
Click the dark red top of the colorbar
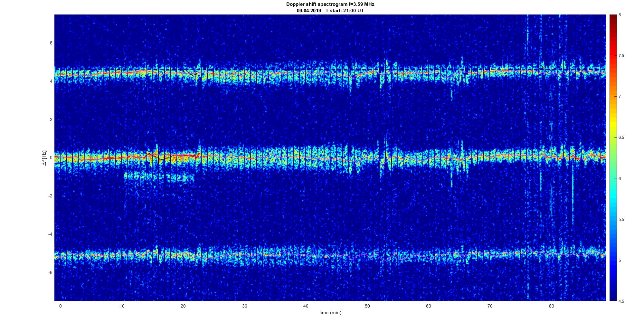[613, 19]
